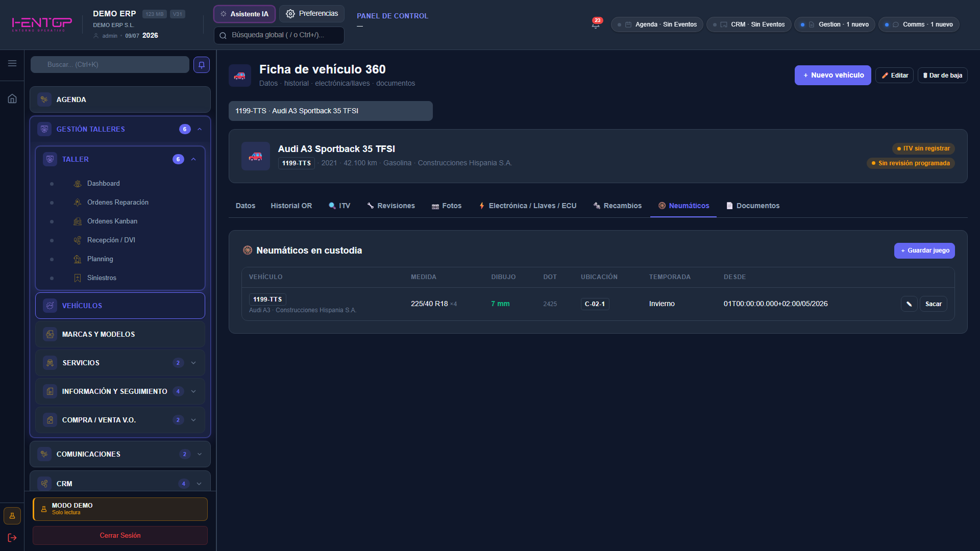Click the Editar button

click(895, 76)
